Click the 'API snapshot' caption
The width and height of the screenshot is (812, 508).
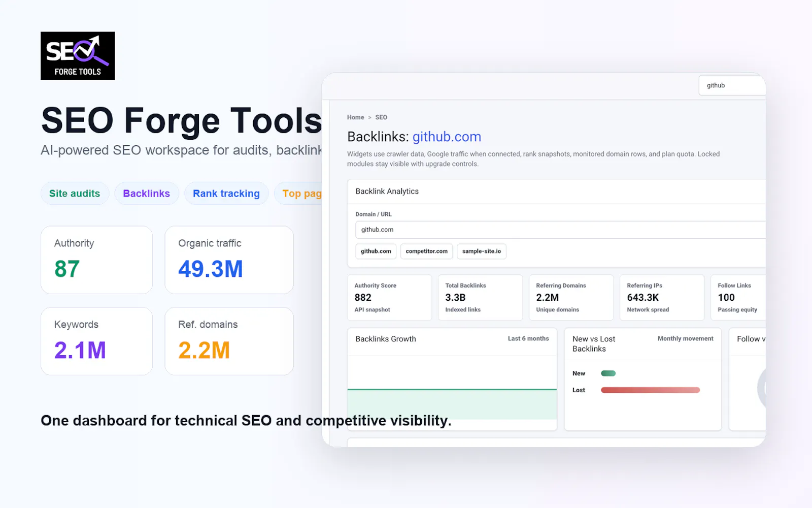tap(372, 310)
